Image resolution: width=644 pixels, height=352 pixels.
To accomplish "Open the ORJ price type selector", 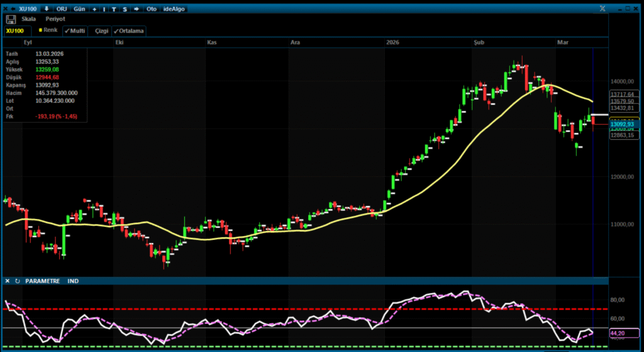I will (x=62, y=9).
